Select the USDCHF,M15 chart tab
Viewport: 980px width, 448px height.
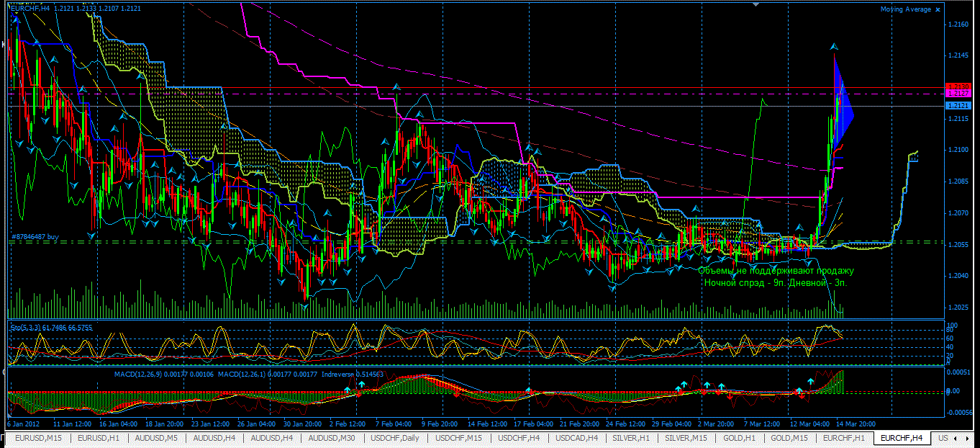click(459, 438)
